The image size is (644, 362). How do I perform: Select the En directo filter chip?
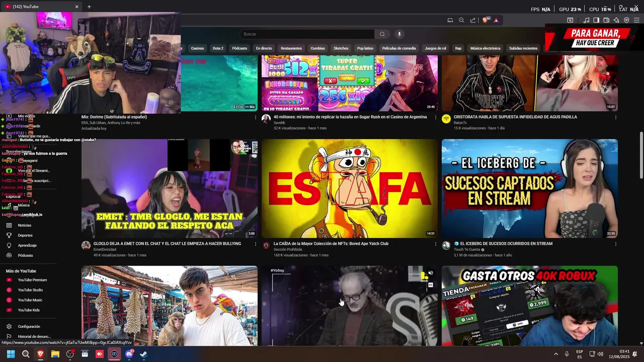264,48
